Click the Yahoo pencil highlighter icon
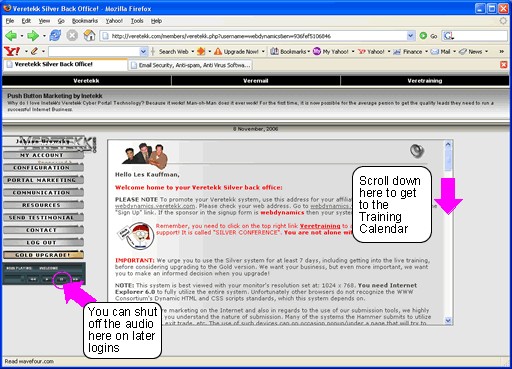The image size is (512, 369). 35,51
